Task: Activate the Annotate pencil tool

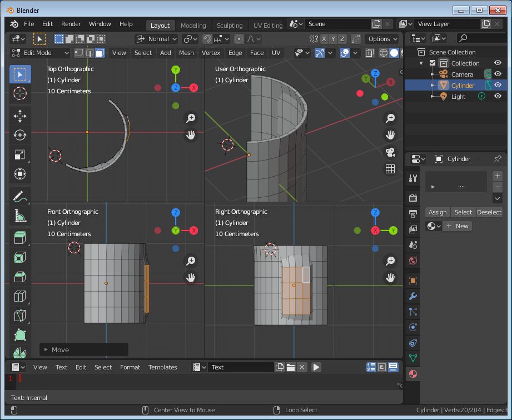Action: [x=20, y=196]
